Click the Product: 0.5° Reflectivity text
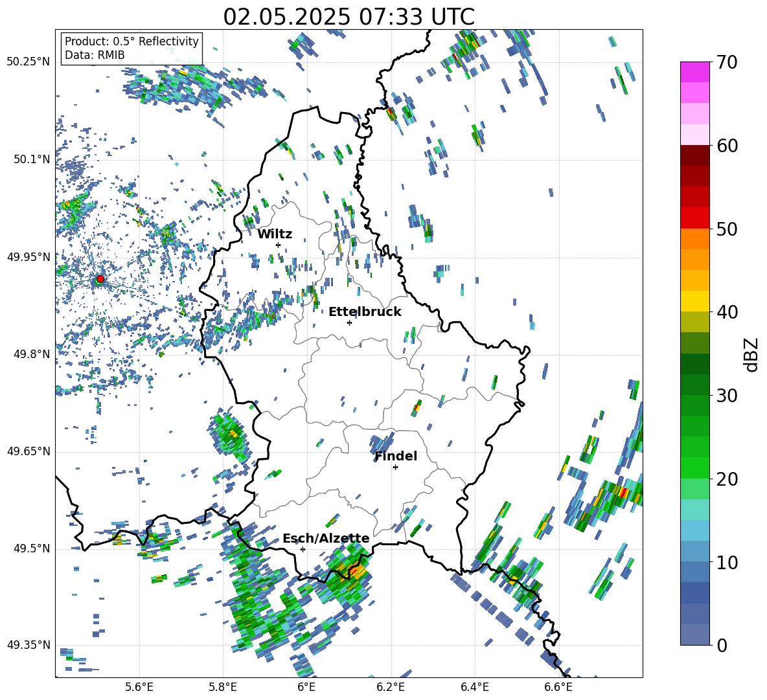Viewport: 767px width, 700px height. pos(132,41)
